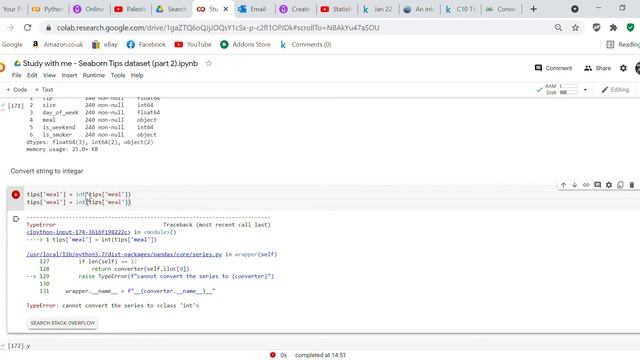
Task: Open the extensions puzzle icon
Action: 613,28
